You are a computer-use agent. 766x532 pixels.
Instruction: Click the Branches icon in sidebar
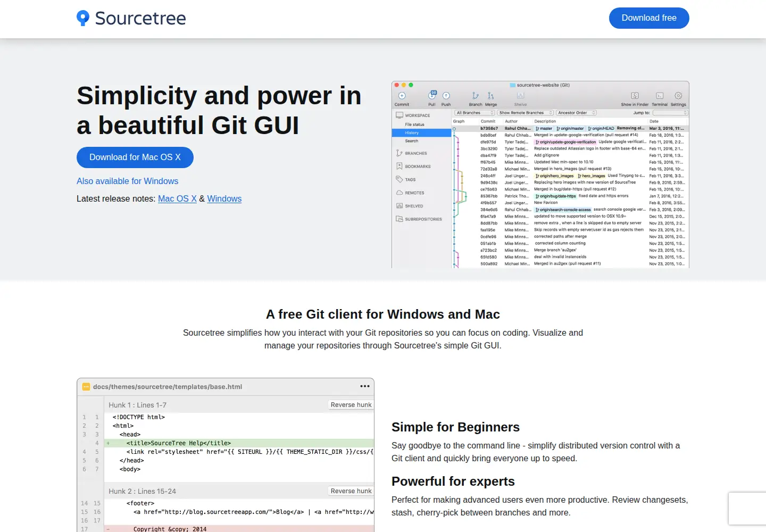[x=399, y=153]
